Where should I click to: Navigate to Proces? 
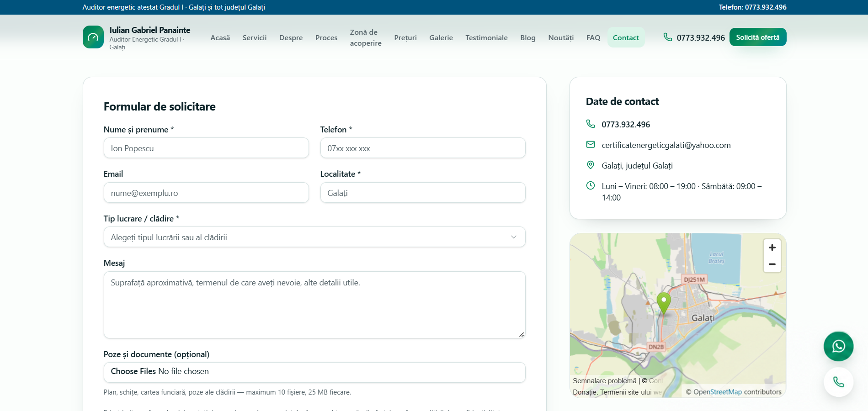tap(326, 38)
